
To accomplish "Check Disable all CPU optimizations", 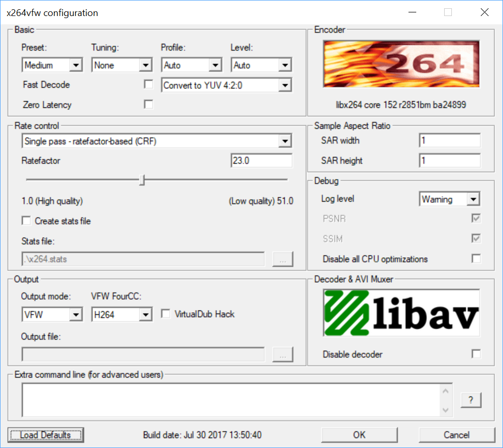I will [x=476, y=259].
